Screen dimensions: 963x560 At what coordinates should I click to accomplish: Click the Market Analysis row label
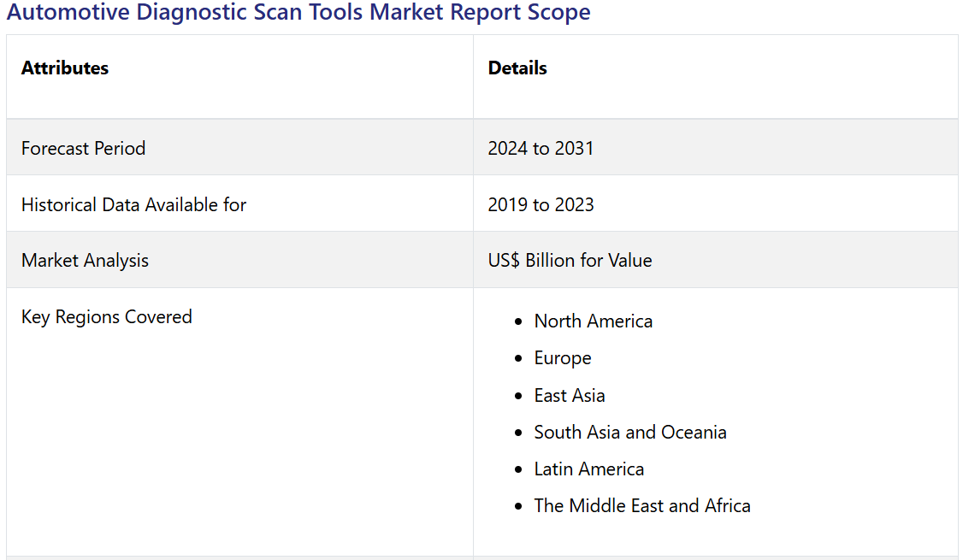pos(85,261)
